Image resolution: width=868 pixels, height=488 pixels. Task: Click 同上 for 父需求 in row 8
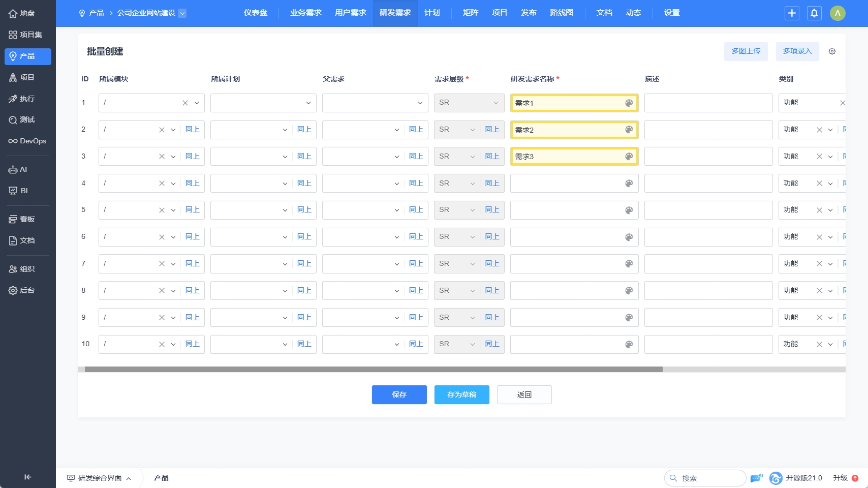pyautogui.click(x=416, y=291)
